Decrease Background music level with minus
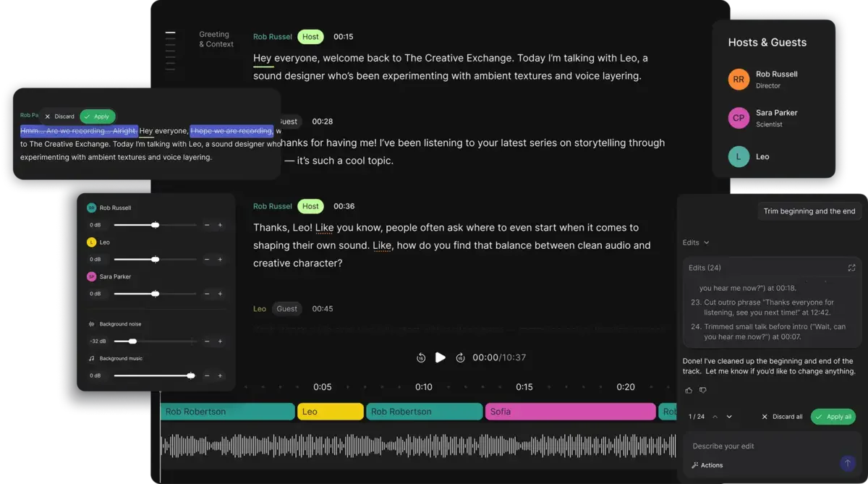 (207, 375)
